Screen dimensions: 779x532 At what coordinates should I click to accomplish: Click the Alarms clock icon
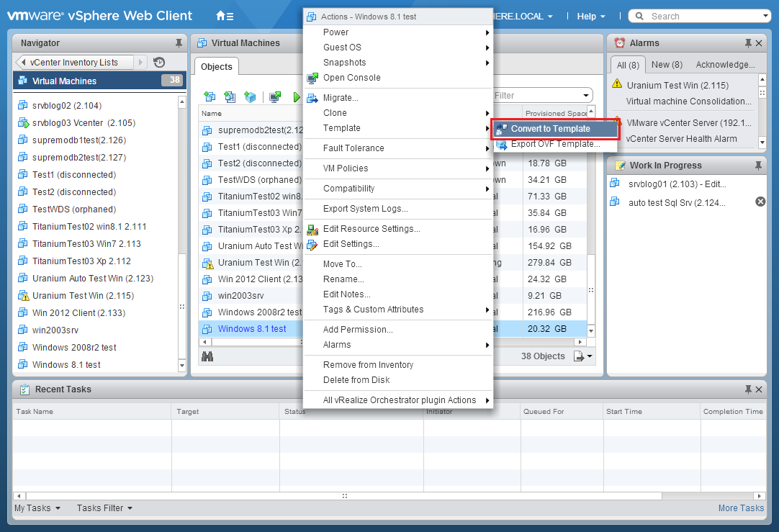pyautogui.click(x=619, y=42)
